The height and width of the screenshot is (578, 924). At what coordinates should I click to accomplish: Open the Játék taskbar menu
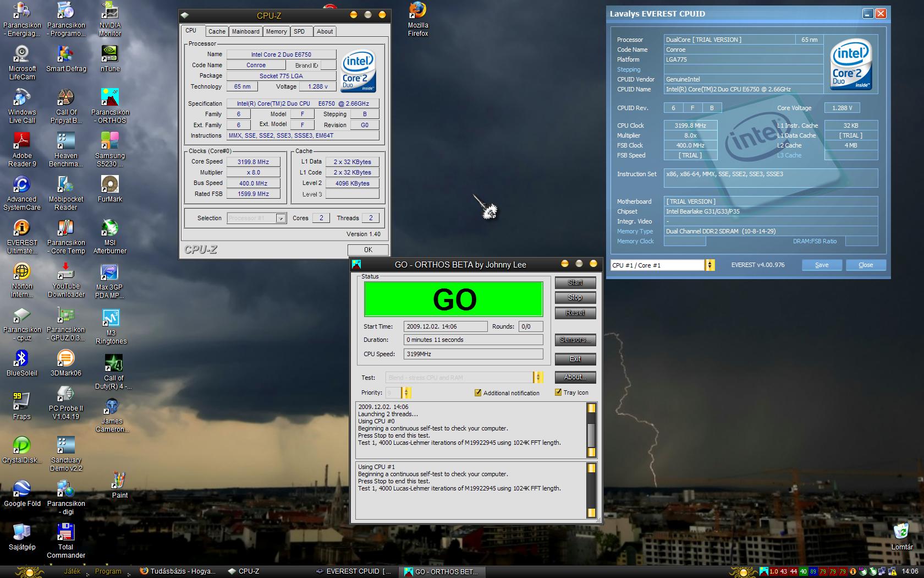click(72, 571)
